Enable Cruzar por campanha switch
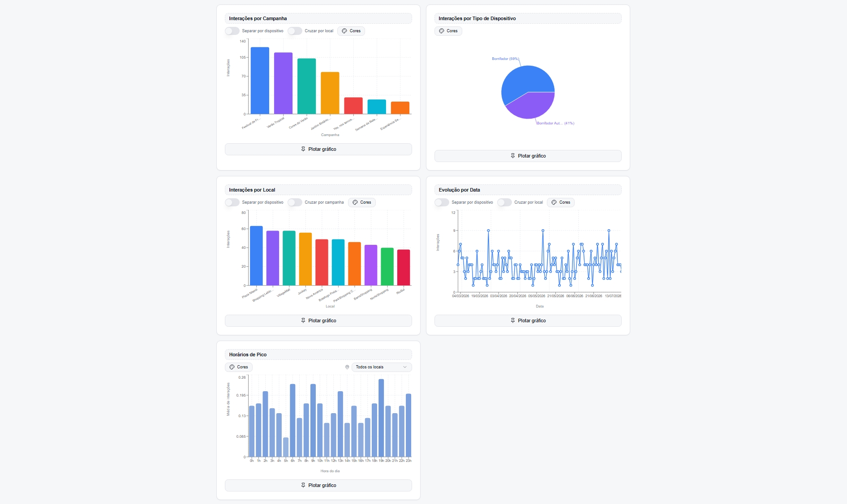 (x=295, y=202)
